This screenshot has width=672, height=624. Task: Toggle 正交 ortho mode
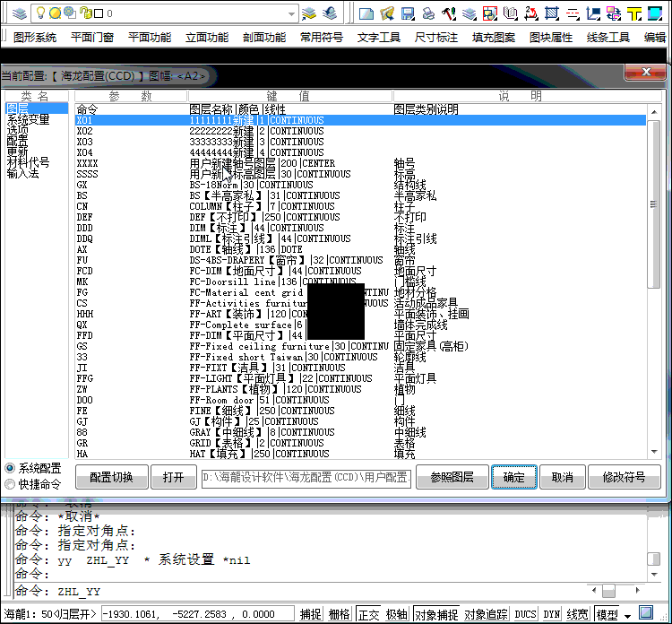(368, 614)
